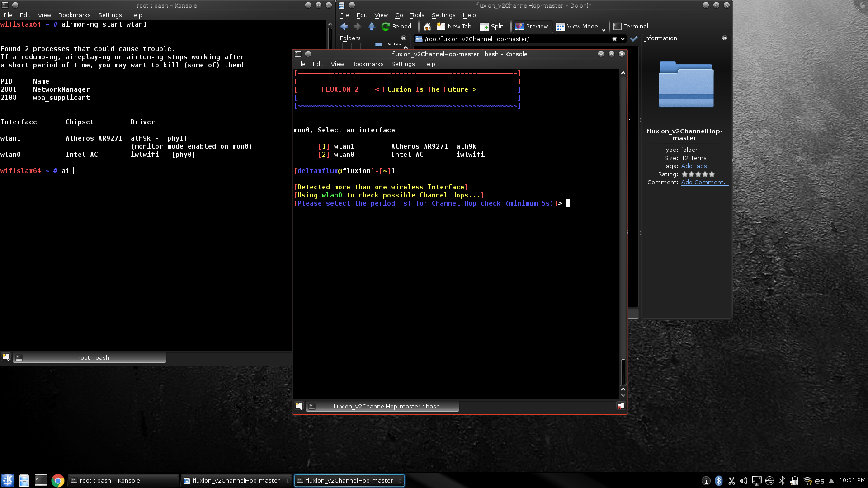Set rating using the fifth star
868x488 pixels.
[712, 174]
